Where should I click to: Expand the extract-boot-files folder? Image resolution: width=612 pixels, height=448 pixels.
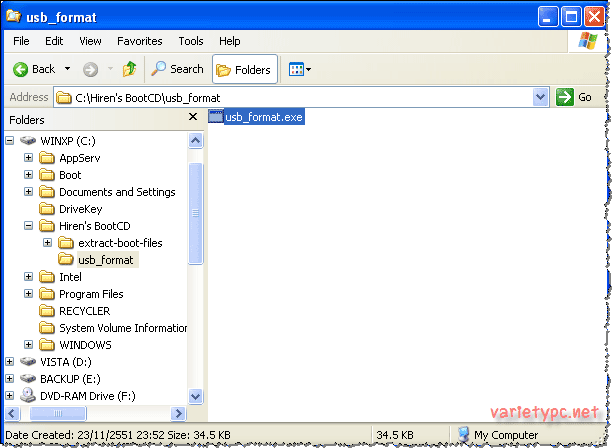pyautogui.click(x=47, y=243)
